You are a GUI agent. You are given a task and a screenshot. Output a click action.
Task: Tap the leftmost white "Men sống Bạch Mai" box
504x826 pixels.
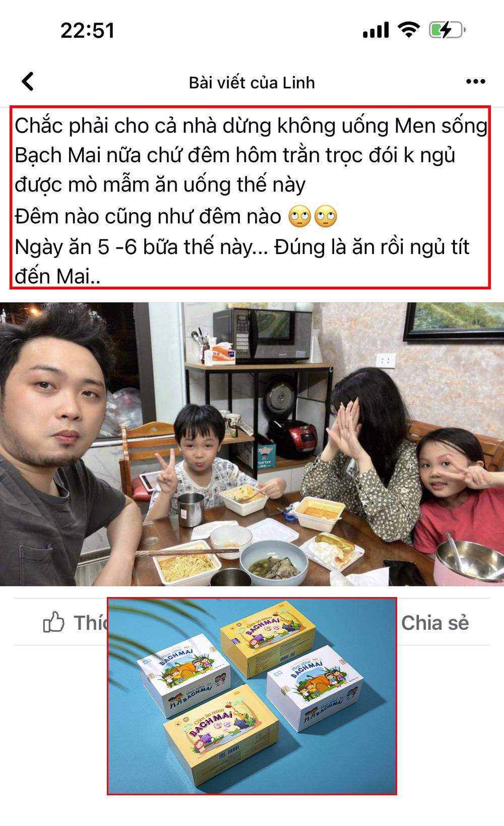point(184,675)
